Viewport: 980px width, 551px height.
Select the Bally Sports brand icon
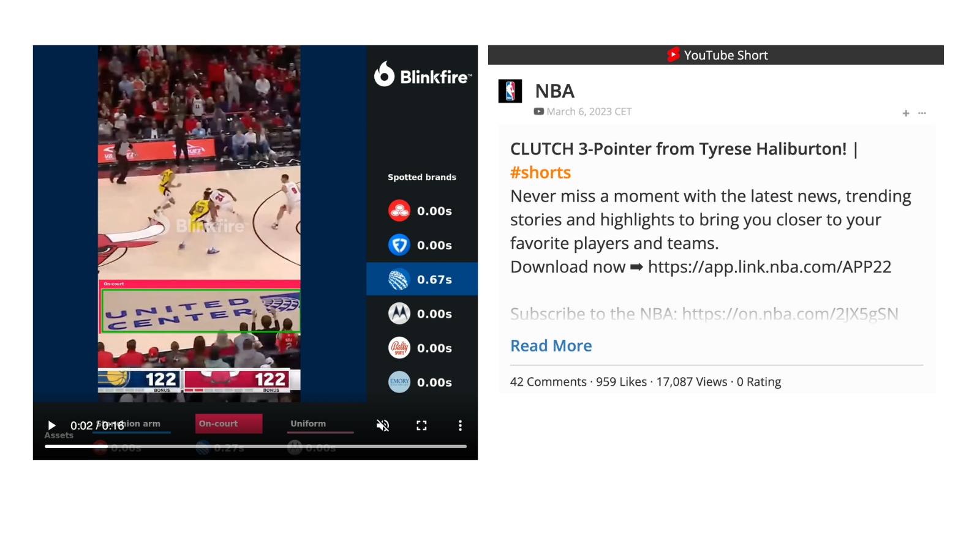[x=399, y=347]
